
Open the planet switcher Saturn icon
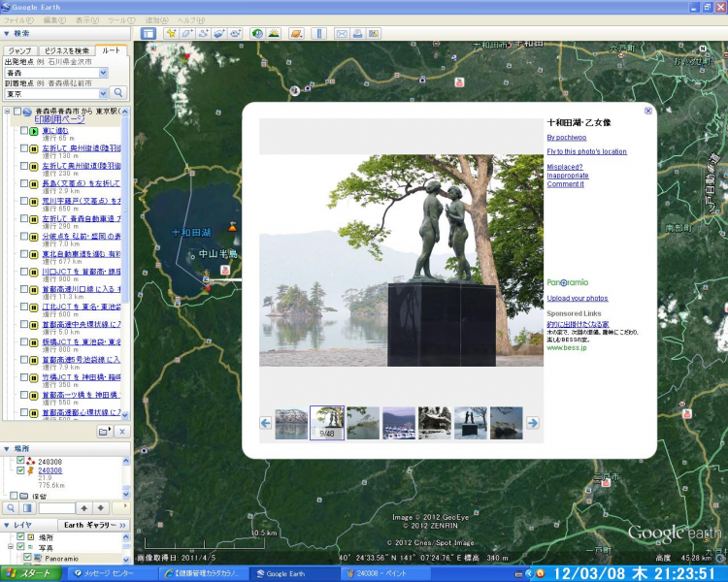pos(296,33)
